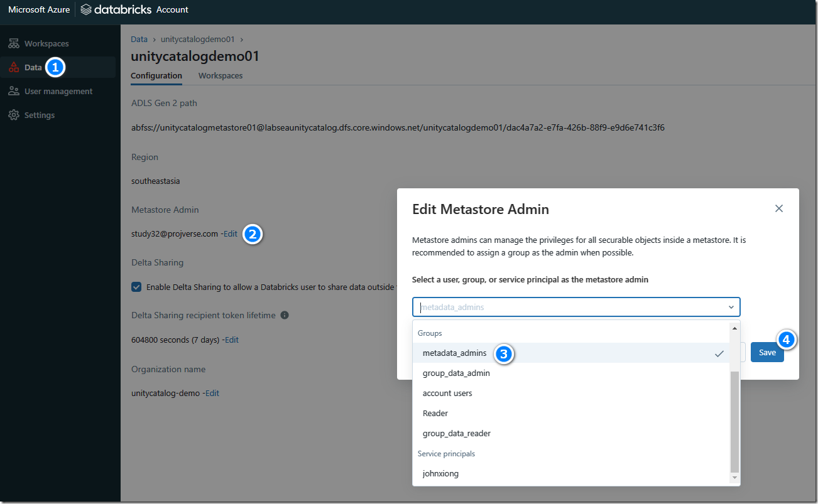Viewport: 818px width, 504px height.
Task: Click the Workspaces sidebar icon
Action: (x=14, y=44)
